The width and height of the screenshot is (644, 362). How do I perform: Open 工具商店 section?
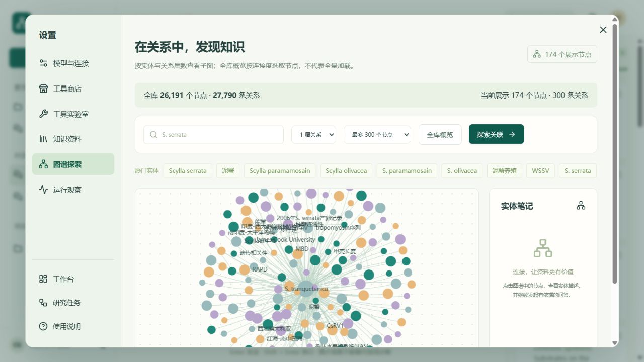pyautogui.click(x=73, y=88)
